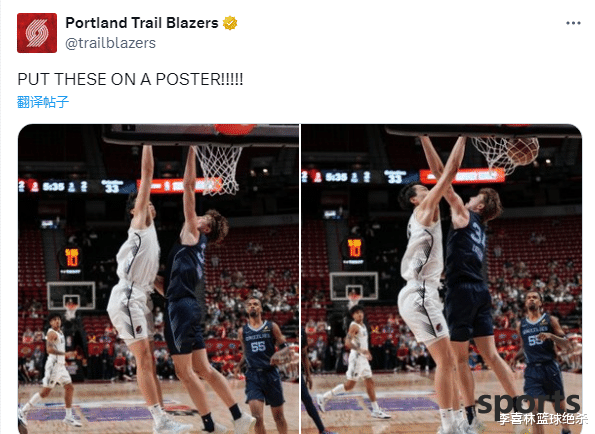The image size is (595, 434).
Task: Click the basketball in the net
Action: click(522, 150)
